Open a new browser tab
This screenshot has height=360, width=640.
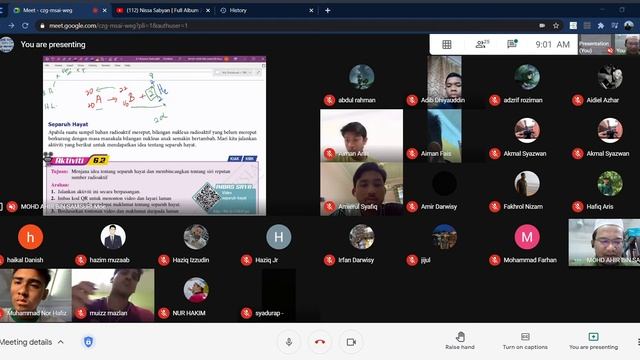[x=327, y=10]
